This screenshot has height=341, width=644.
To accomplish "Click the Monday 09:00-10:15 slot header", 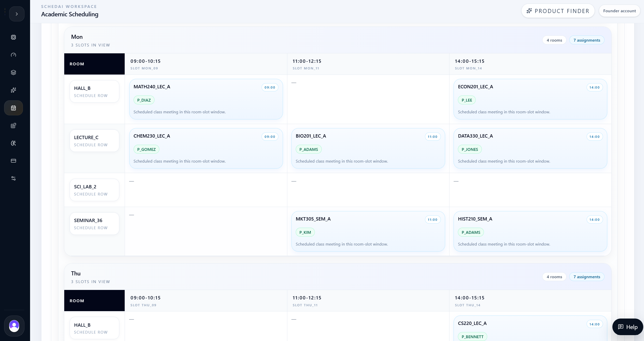I will coord(206,64).
